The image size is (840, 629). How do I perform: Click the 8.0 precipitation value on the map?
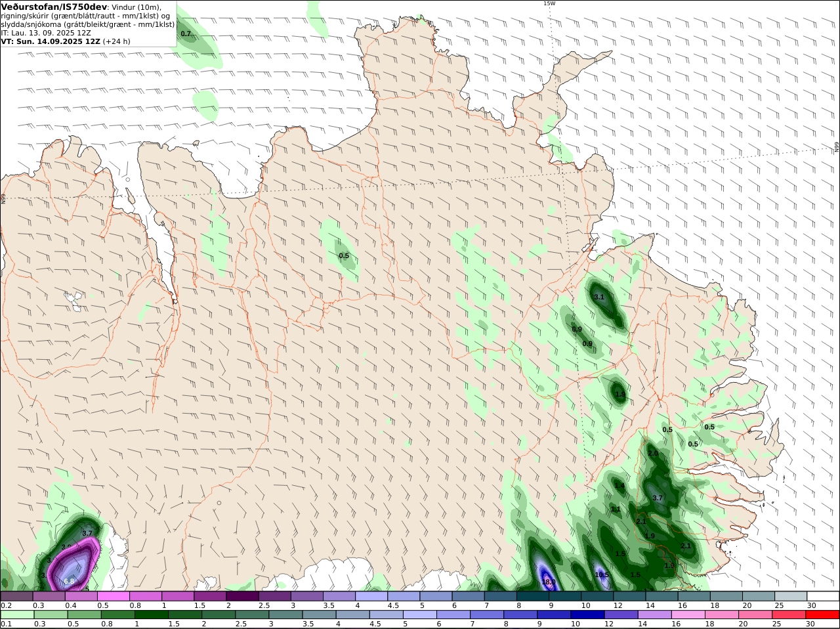[550, 582]
